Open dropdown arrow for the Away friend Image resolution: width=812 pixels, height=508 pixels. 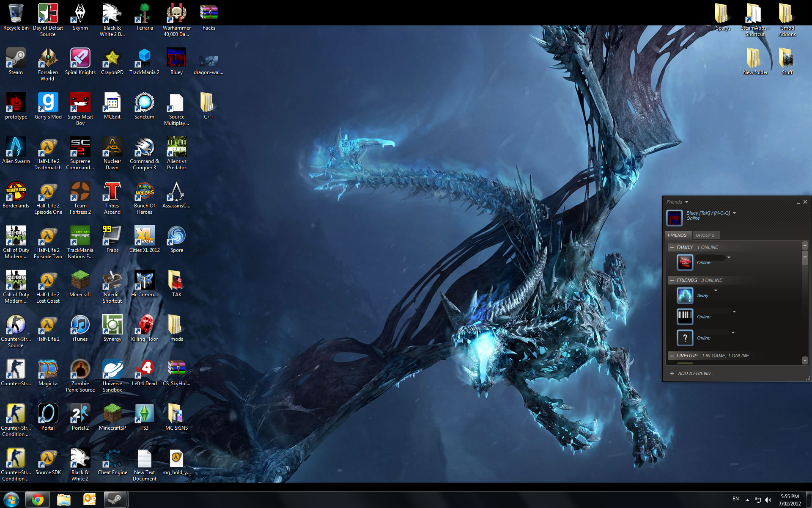coord(716,290)
